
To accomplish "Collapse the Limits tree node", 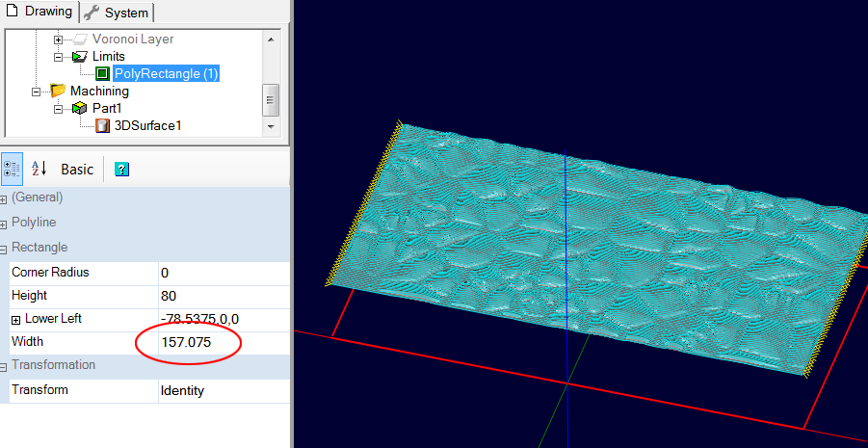I will 58,57.
